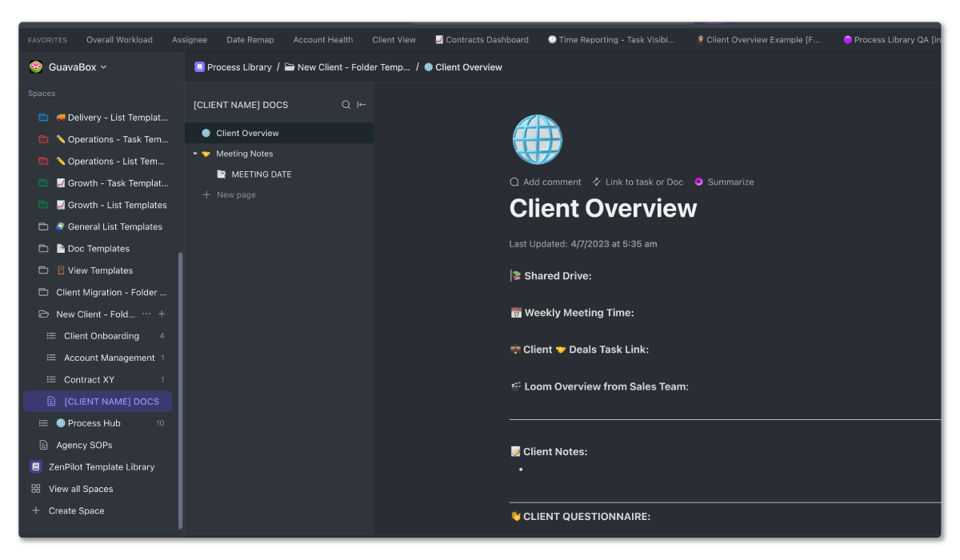Switch to the Account Health tab

click(322, 39)
